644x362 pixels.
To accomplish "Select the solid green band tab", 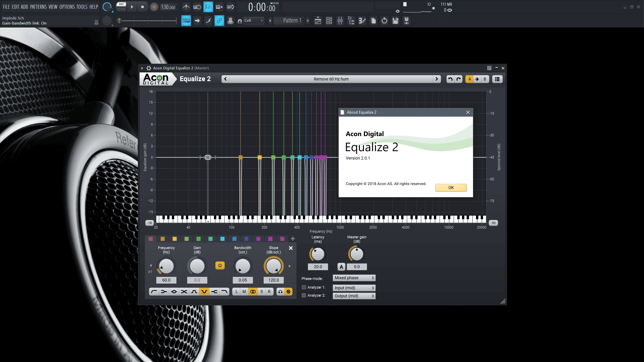I will [x=199, y=239].
